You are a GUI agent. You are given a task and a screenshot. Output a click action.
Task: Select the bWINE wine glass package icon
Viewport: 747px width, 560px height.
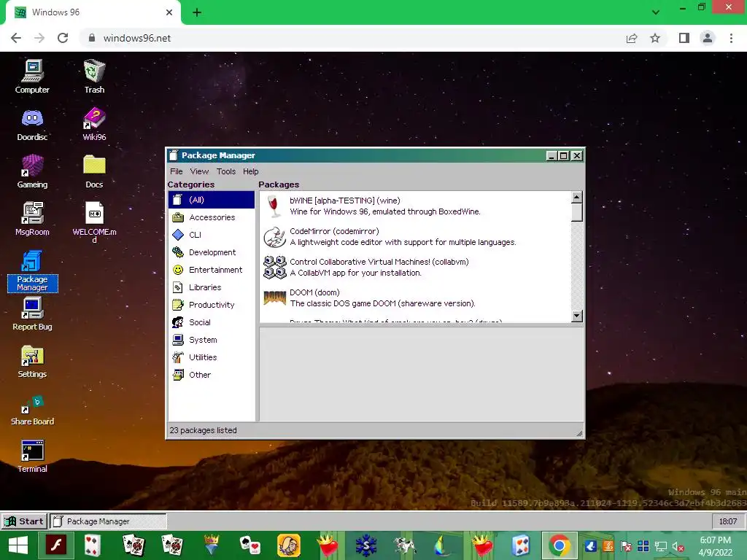(273, 206)
